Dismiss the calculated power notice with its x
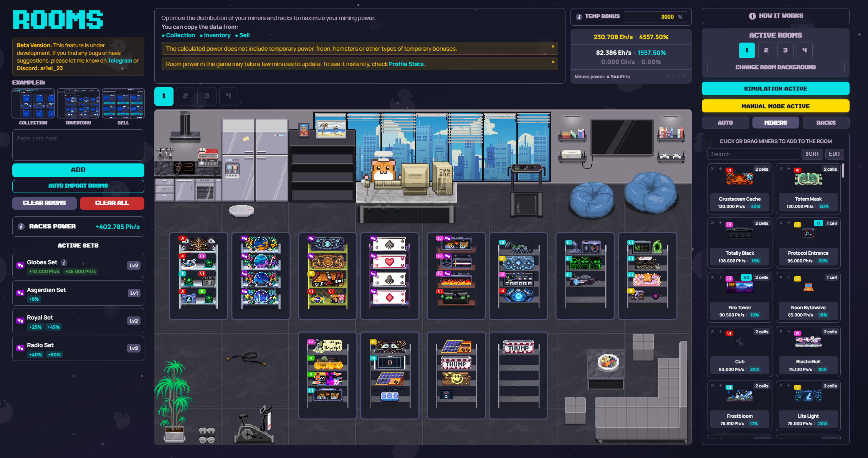Screen dimensions: 868x458 (x=553, y=46)
